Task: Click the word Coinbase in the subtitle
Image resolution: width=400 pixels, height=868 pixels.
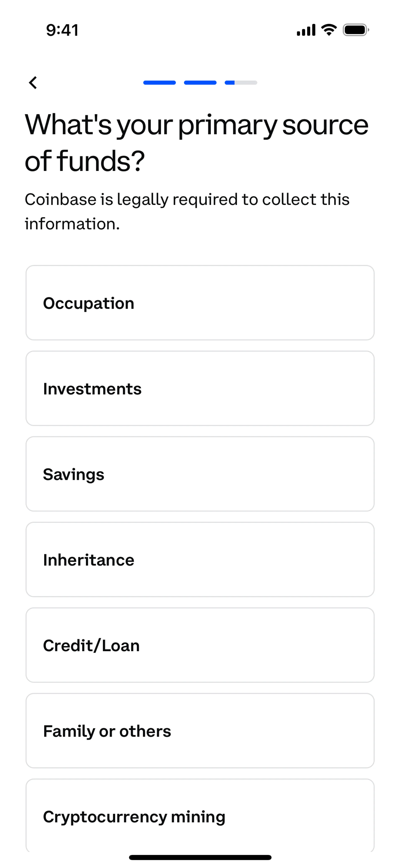Action: click(x=61, y=199)
